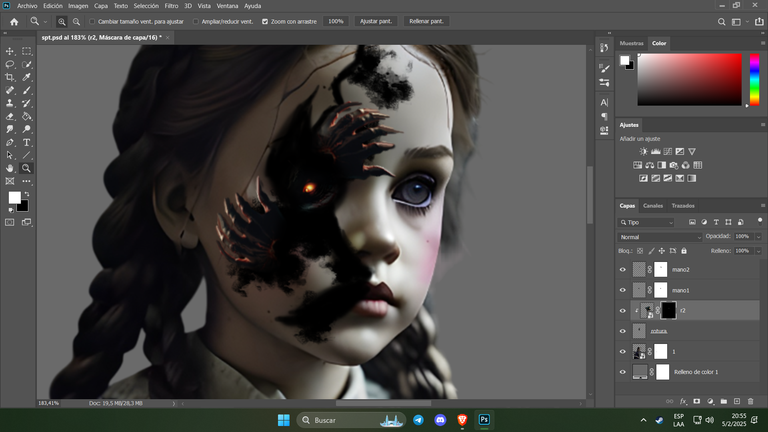Add a Levels adjustment
This screenshot has height=432, width=768.
point(655,152)
